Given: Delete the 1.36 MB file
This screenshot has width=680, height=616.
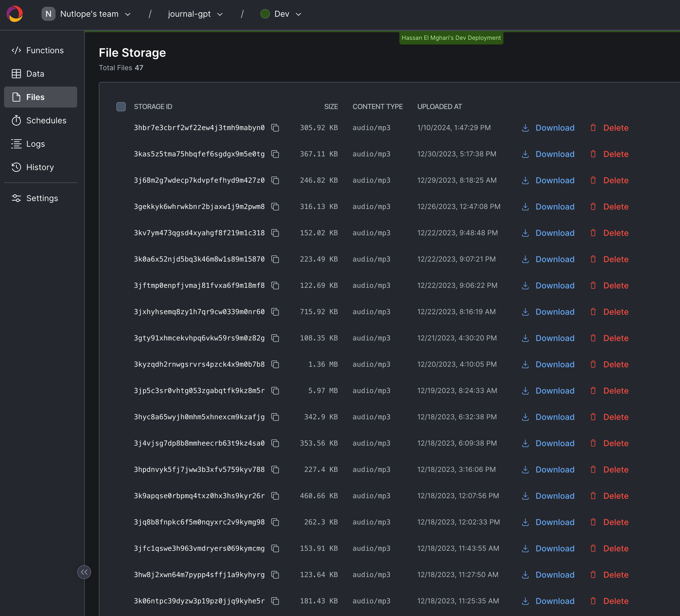Looking at the screenshot, I should click(609, 364).
